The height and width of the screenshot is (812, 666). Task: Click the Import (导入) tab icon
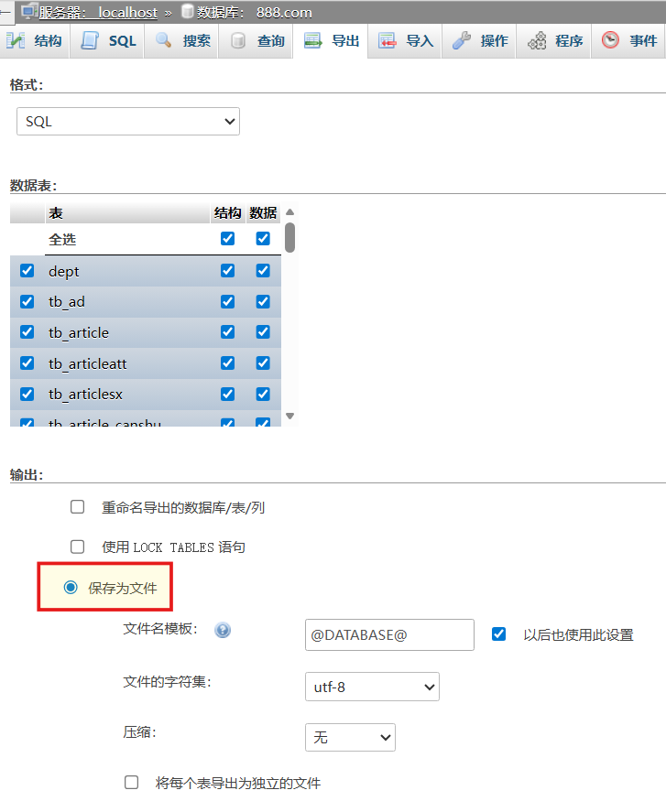point(388,41)
